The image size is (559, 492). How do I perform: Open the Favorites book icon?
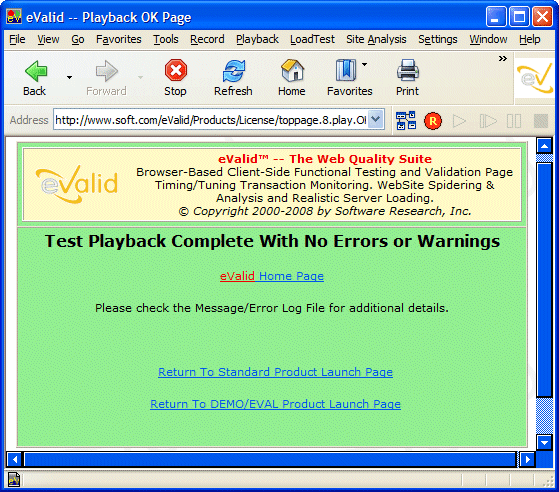(345, 70)
